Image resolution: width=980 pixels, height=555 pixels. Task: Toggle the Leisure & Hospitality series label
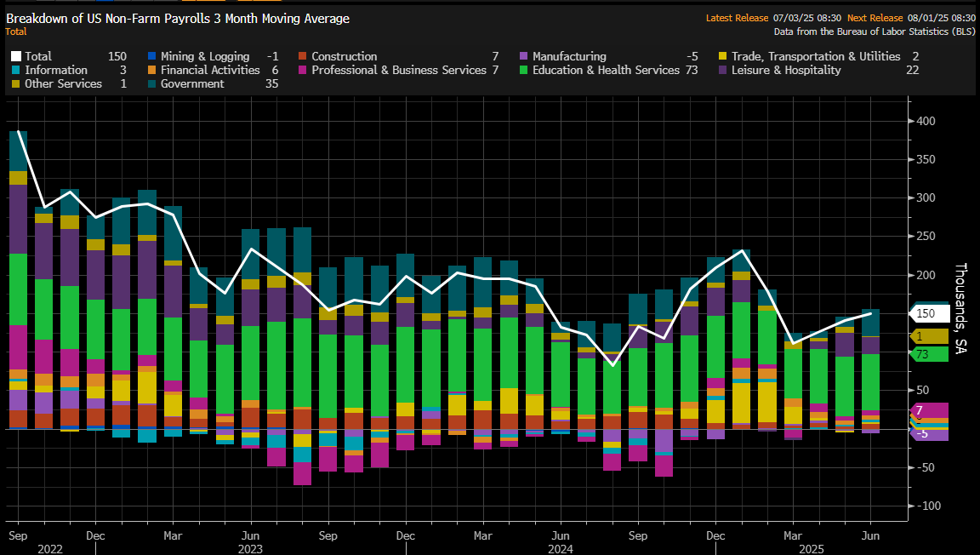pyautogui.click(x=786, y=71)
